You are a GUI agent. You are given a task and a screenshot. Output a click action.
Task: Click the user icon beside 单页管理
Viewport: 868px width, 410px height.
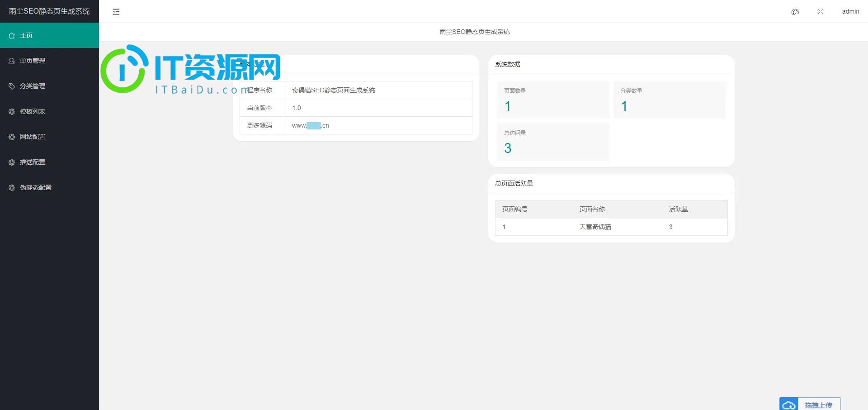tap(12, 61)
